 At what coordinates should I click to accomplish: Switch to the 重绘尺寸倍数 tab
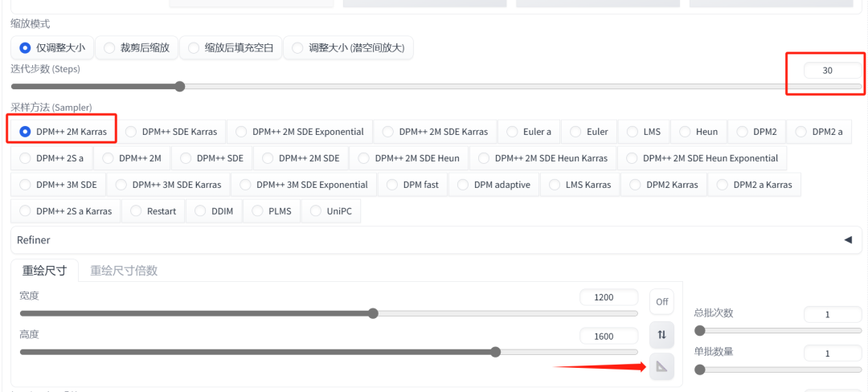pyautogui.click(x=124, y=271)
